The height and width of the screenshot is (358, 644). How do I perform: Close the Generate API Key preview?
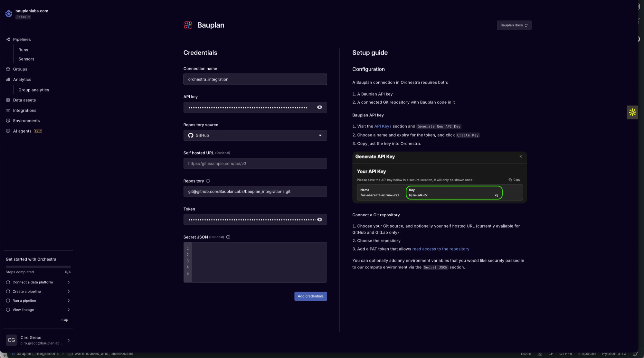click(x=521, y=157)
